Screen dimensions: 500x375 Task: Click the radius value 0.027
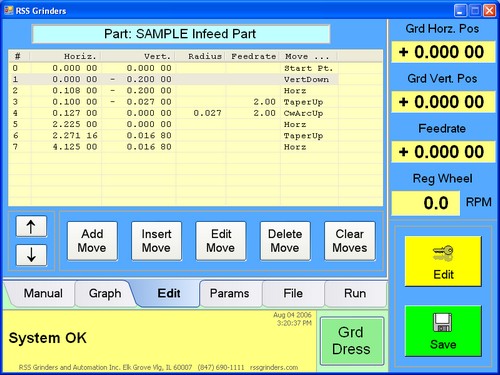click(207, 113)
